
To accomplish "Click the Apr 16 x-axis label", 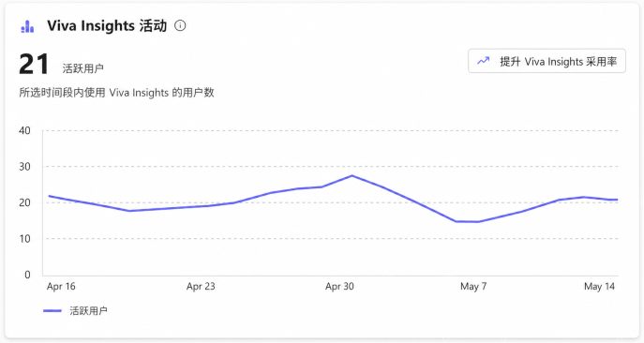I will point(61,287).
